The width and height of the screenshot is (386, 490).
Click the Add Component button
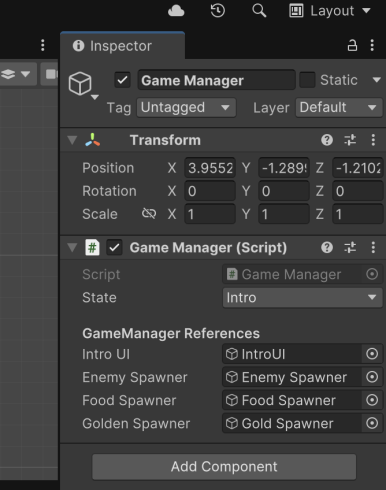coord(224,467)
